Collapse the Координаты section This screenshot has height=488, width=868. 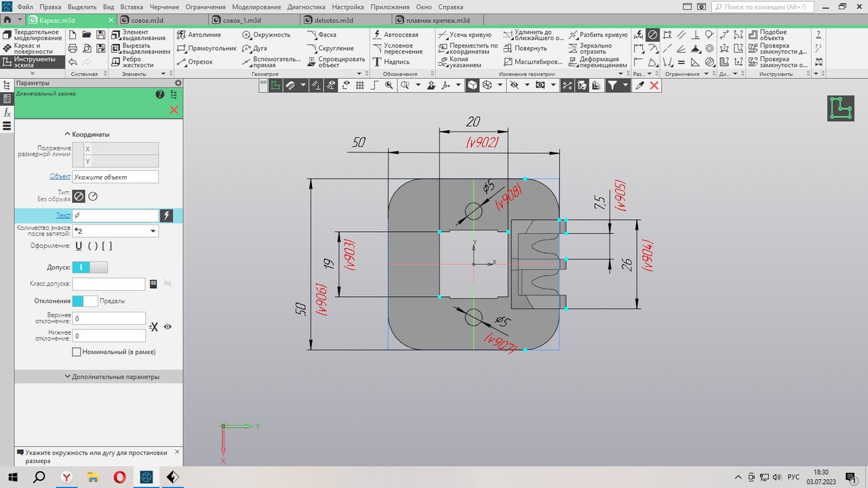tap(87, 134)
